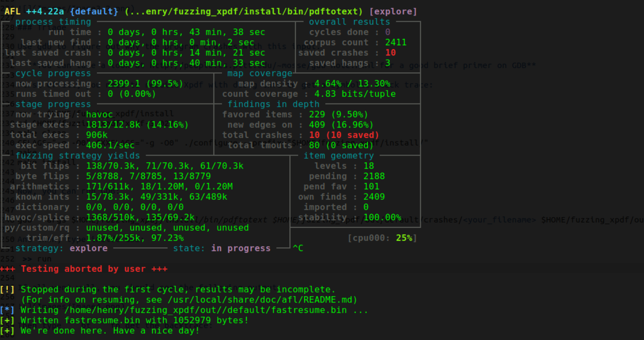644x340 pixels.
Task: Click the ^C interrupt symbol
Action: (x=298, y=248)
